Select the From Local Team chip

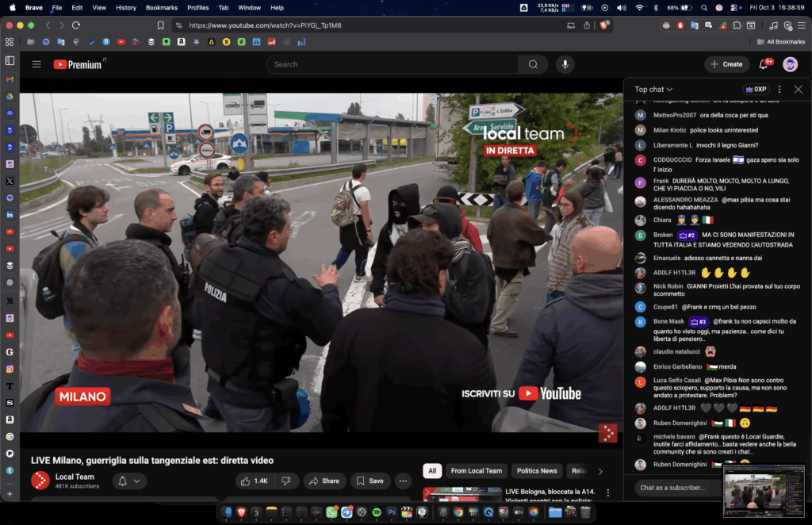point(476,471)
